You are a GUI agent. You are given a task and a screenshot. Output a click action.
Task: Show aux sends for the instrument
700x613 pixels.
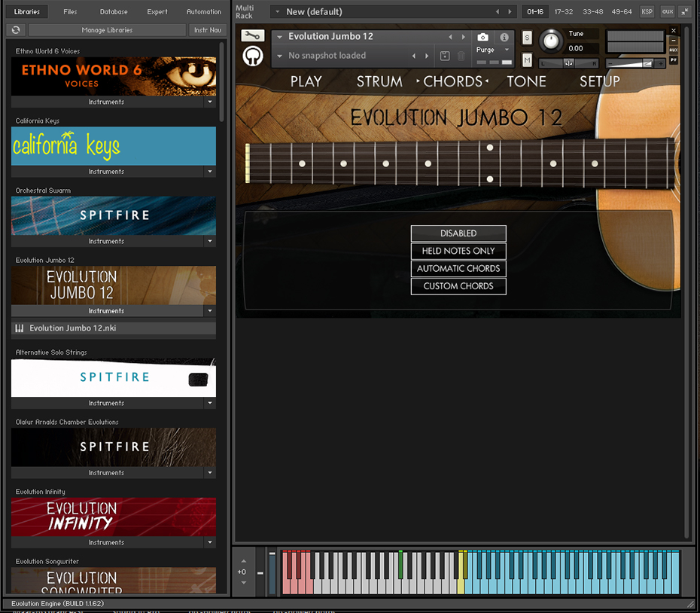point(674,50)
